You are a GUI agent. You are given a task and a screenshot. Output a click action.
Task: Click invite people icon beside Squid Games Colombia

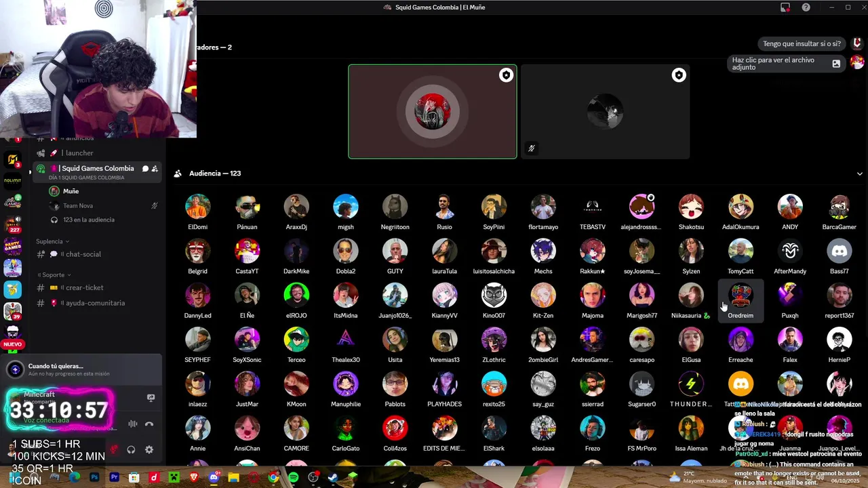[155, 169]
